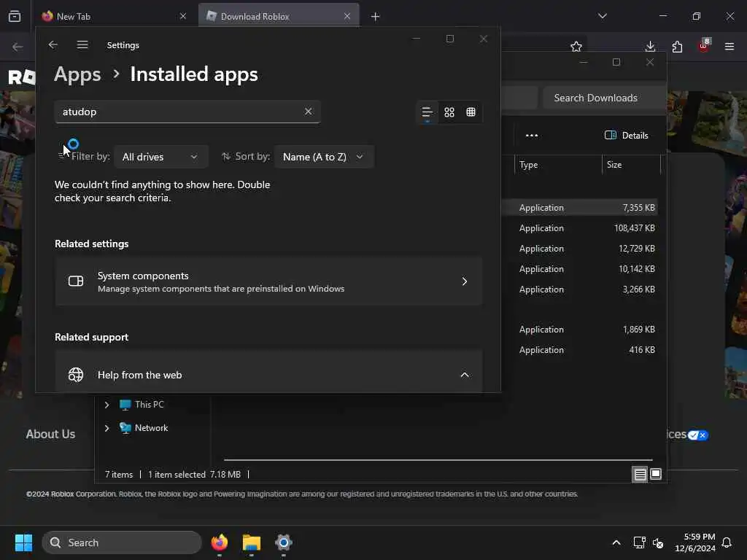
Task: Open muted volume tray icon
Action: click(x=658, y=542)
